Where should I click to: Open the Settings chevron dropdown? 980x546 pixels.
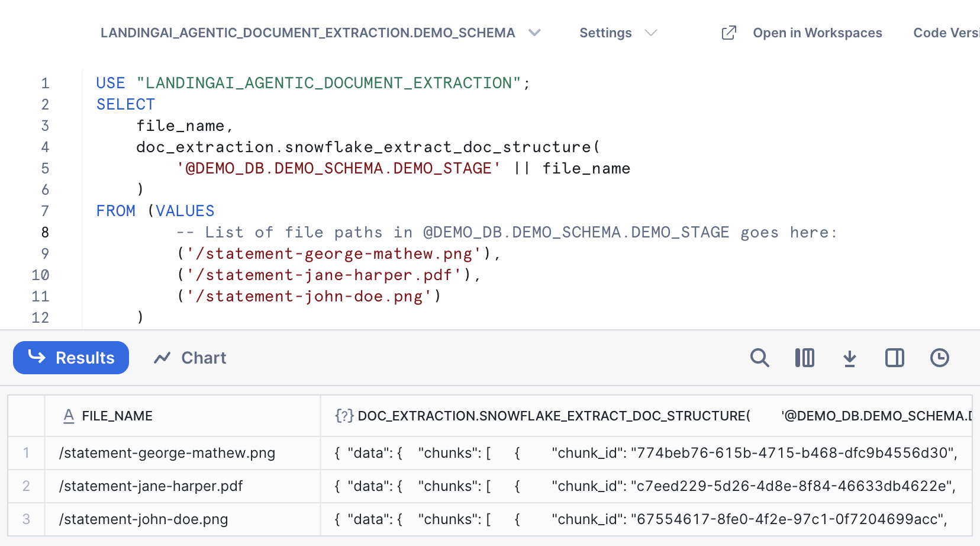tap(651, 33)
